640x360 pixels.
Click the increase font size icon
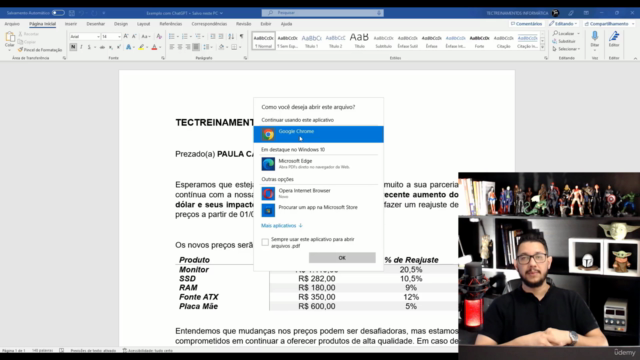click(126, 36)
